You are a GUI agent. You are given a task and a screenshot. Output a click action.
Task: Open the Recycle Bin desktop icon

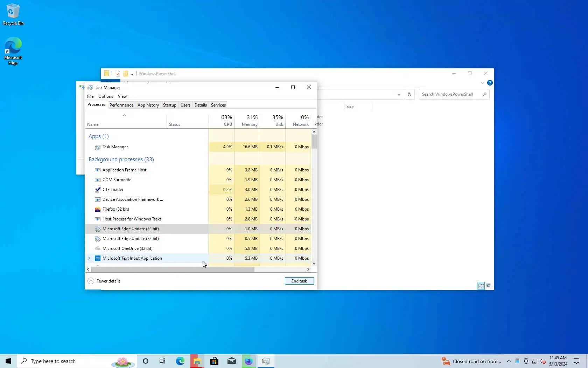click(x=13, y=14)
